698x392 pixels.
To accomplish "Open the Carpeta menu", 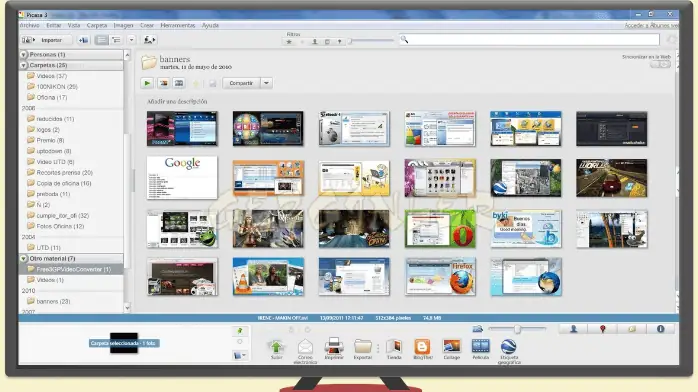I will click(x=97, y=25).
